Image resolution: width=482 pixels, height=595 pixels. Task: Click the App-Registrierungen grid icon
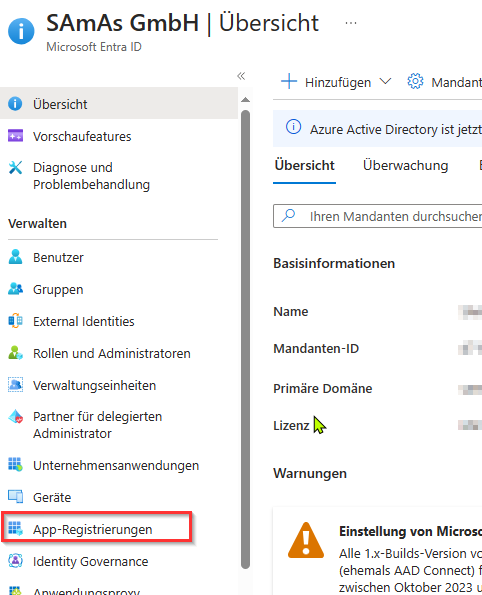tap(15, 529)
